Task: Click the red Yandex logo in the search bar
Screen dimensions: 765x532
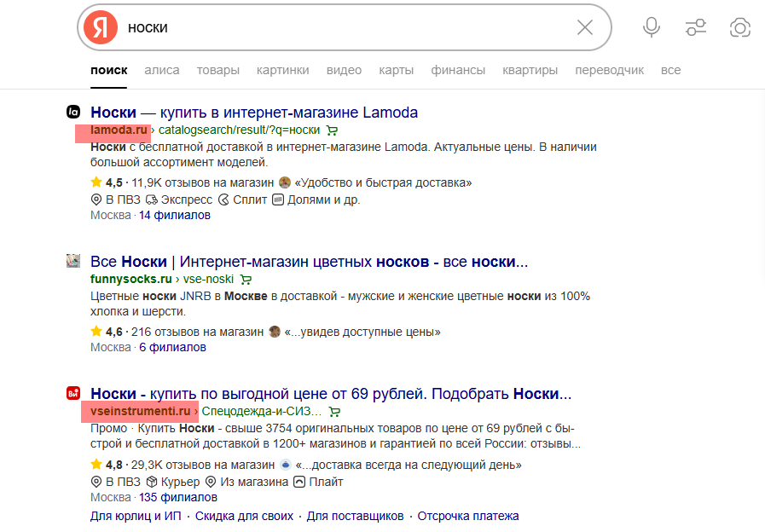Action: [x=101, y=27]
